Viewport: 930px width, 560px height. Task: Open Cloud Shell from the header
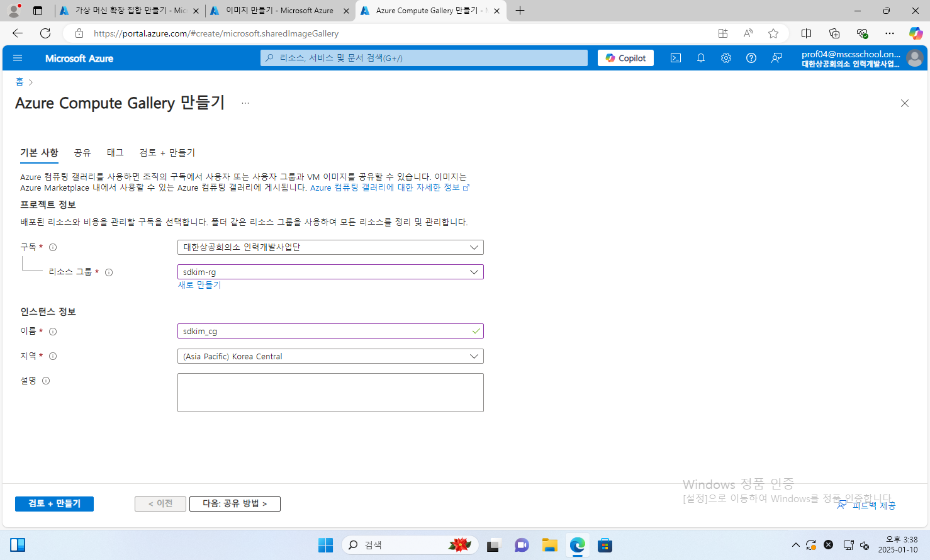(676, 58)
